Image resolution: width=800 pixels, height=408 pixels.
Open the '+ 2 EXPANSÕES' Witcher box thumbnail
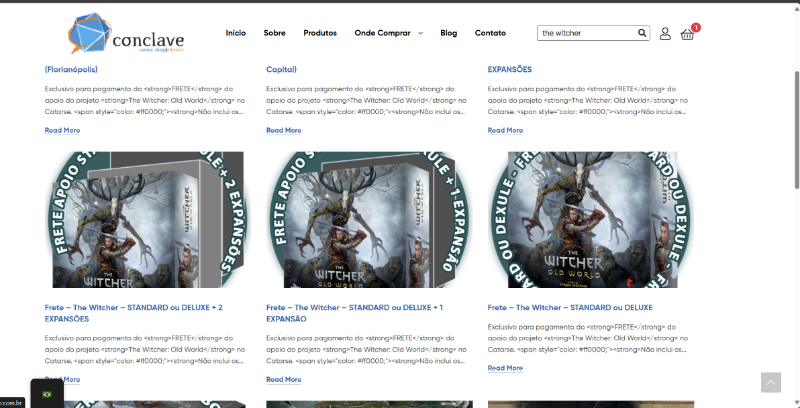[148, 220]
